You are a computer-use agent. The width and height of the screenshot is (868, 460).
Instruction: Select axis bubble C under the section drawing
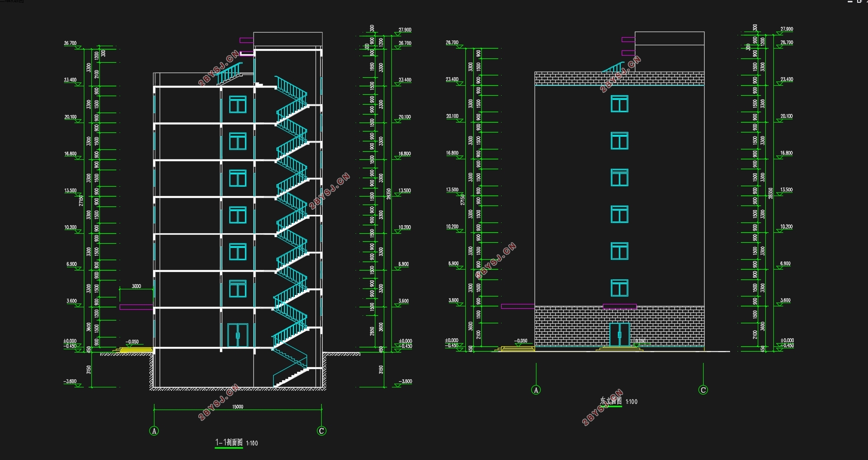(322, 431)
